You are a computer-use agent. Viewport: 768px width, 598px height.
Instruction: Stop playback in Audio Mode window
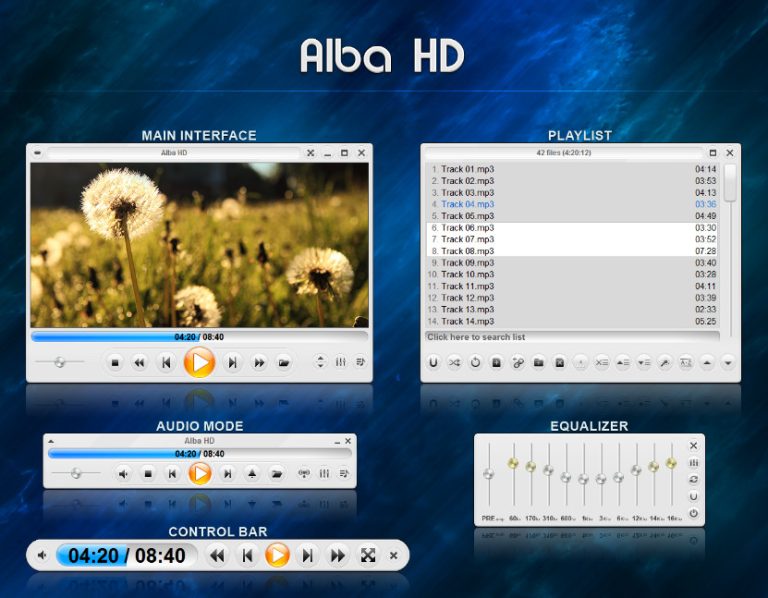pyautogui.click(x=148, y=474)
